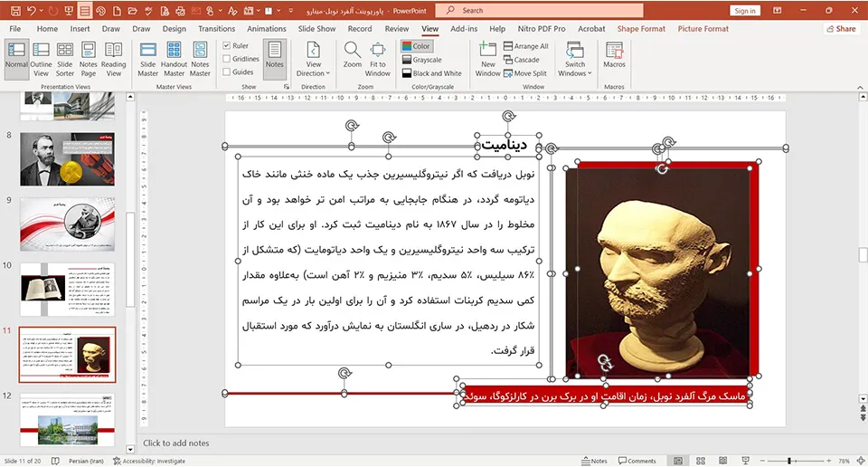Click the open folder icon in quick access toolbar
This screenshot has width=868, height=467.
pos(132,11)
